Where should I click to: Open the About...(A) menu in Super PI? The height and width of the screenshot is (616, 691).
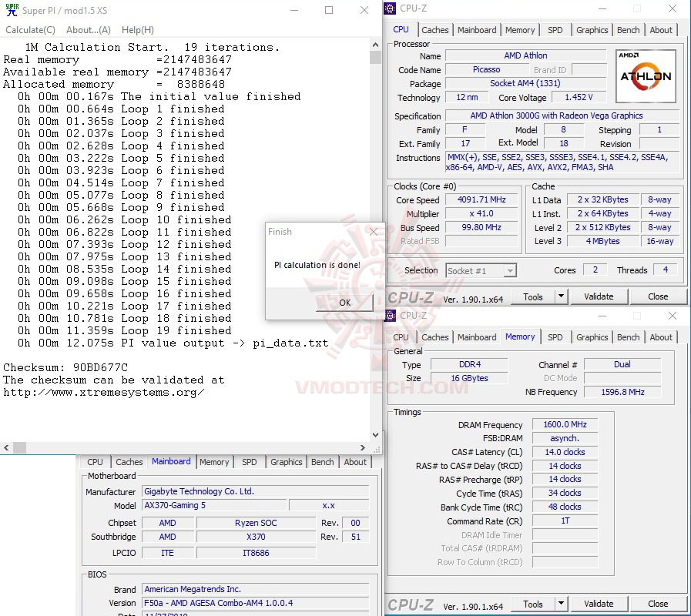click(x=88, y=30)
